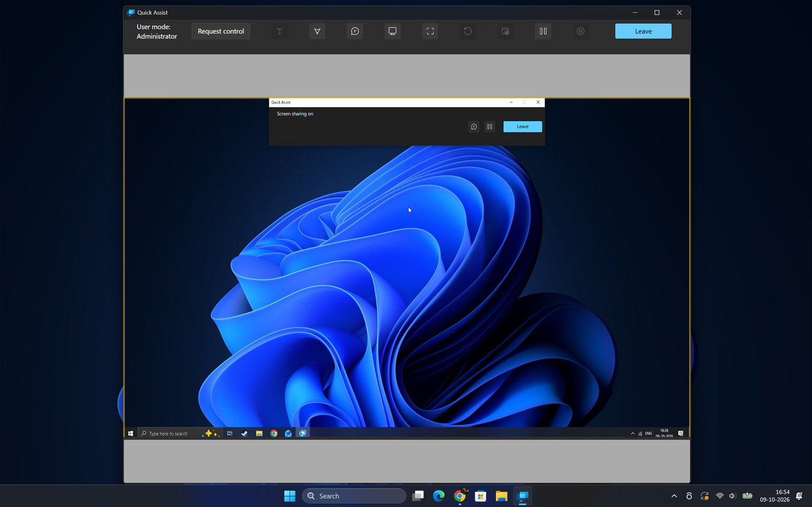Image resolution: width=812 pixels, height=507 pixels.
Task: Expand hidden tray icons on remote taskbar
Action: 632,434
